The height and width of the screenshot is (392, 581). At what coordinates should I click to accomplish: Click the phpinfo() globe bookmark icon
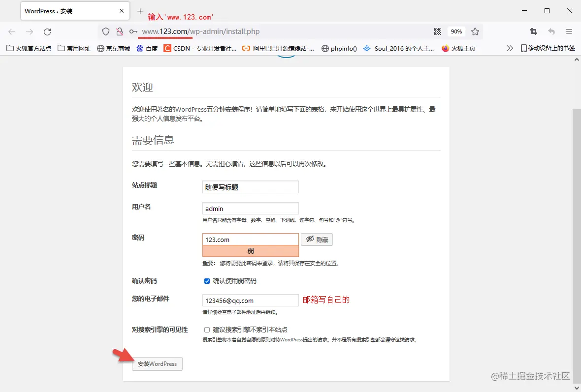(324, 48)
